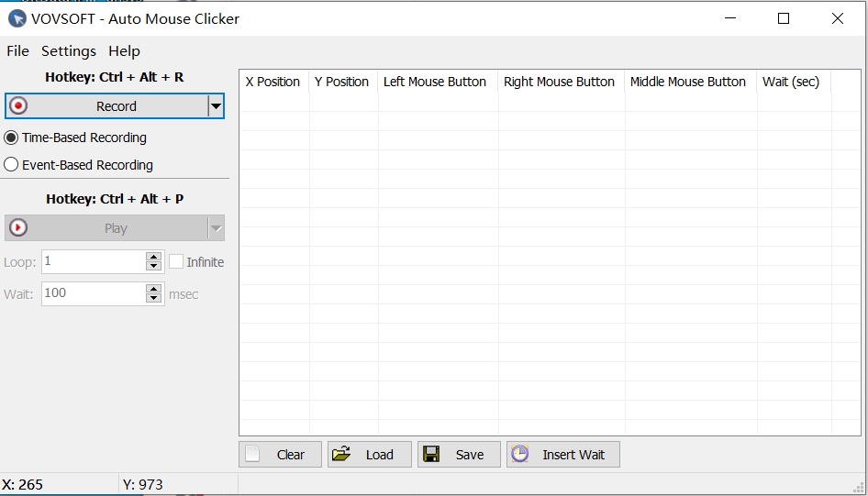Open the File menu

(17, 50)
